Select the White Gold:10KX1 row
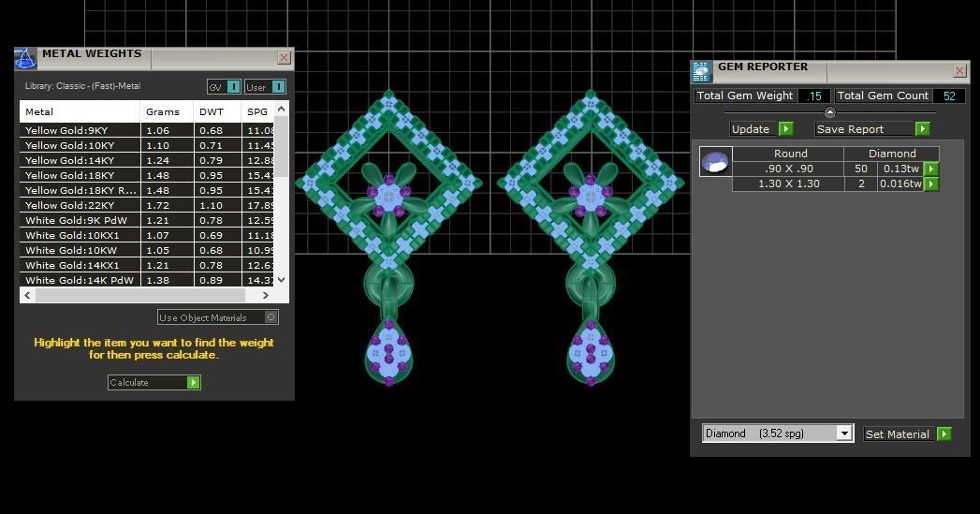This screenshot has width=980, height=514. [x=148, y=235]
